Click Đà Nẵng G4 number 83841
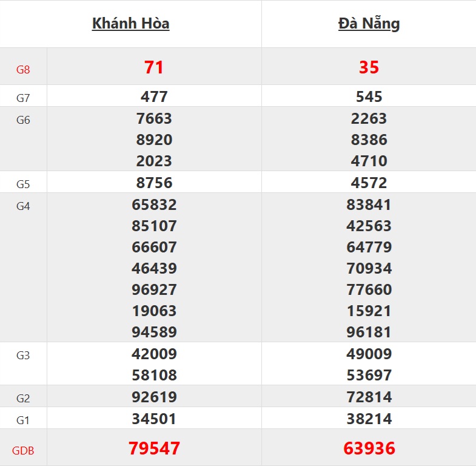476x466 pixels. point(369,204)
